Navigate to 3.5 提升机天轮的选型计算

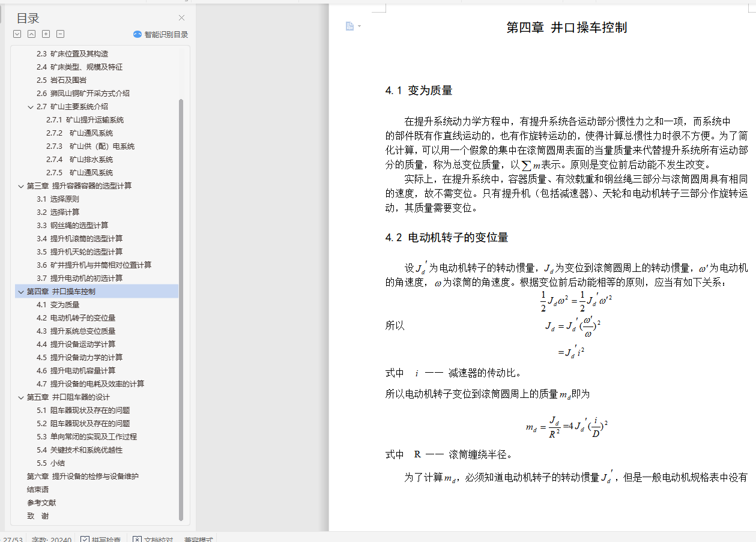click(79, 252)
